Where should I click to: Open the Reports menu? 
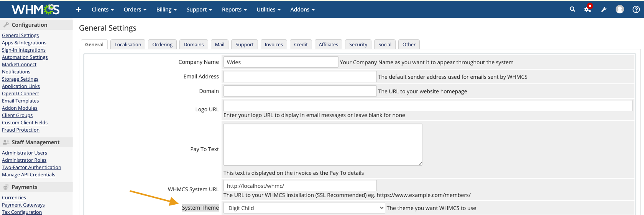(x=234, y=10)
